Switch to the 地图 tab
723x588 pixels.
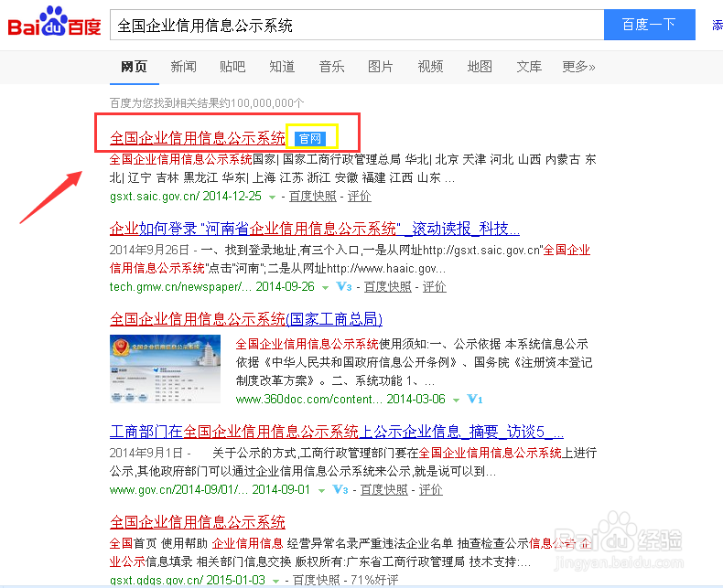point(480,67)
